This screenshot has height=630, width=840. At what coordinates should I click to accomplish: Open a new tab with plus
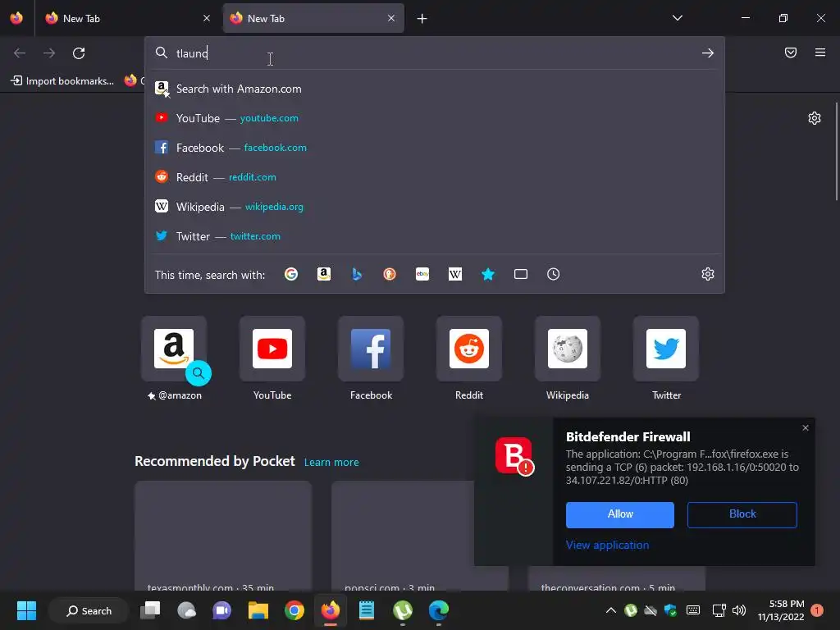click(x=422, y=19)
